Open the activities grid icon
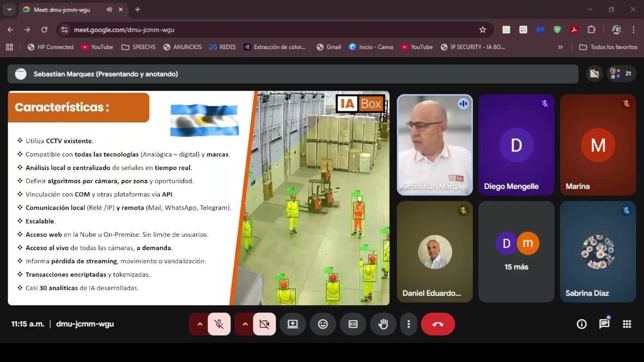Screen dimensions: 644x362 pos(627,324)
